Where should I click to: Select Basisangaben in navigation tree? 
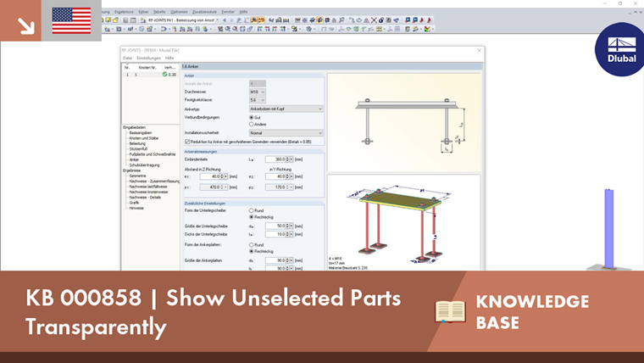coord(141,133)
